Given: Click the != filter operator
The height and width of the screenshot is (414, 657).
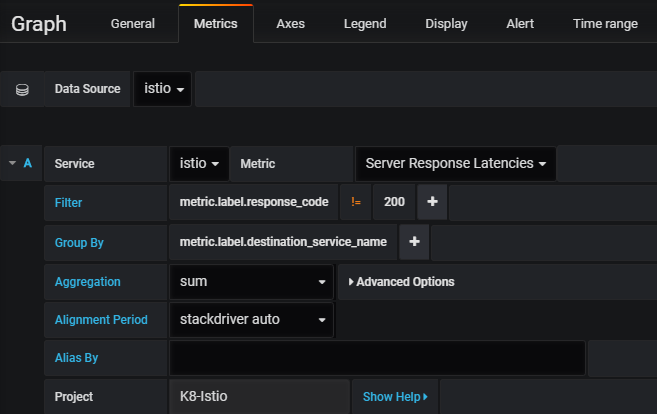Looking at the screenshot, I should click(356, 202).
